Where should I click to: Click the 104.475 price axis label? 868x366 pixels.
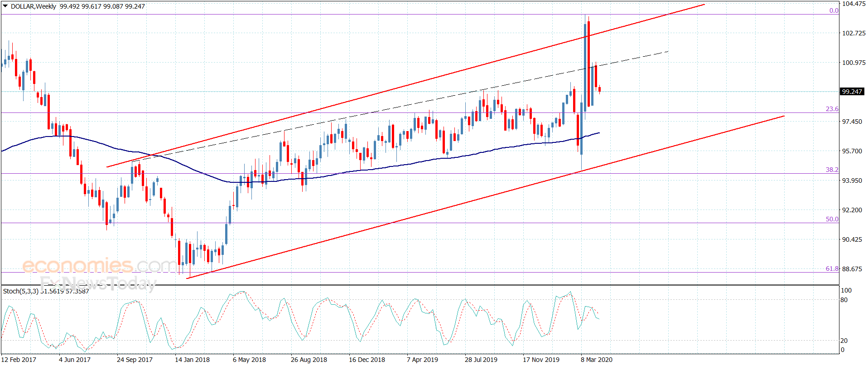[854, 4]
